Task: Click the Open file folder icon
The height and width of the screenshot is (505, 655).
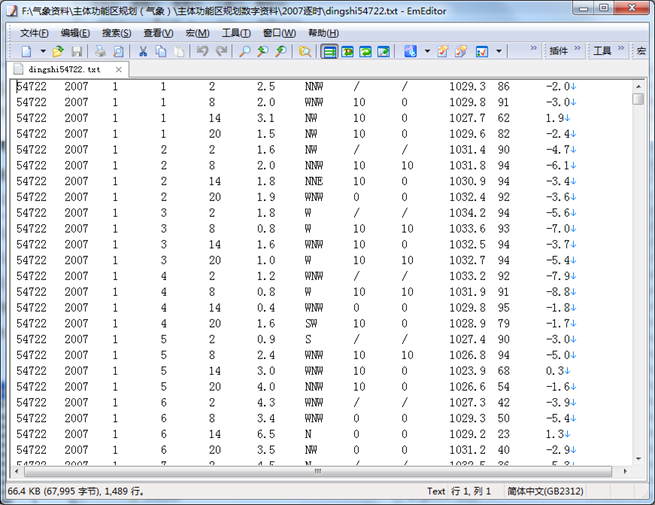Action: 58,51
